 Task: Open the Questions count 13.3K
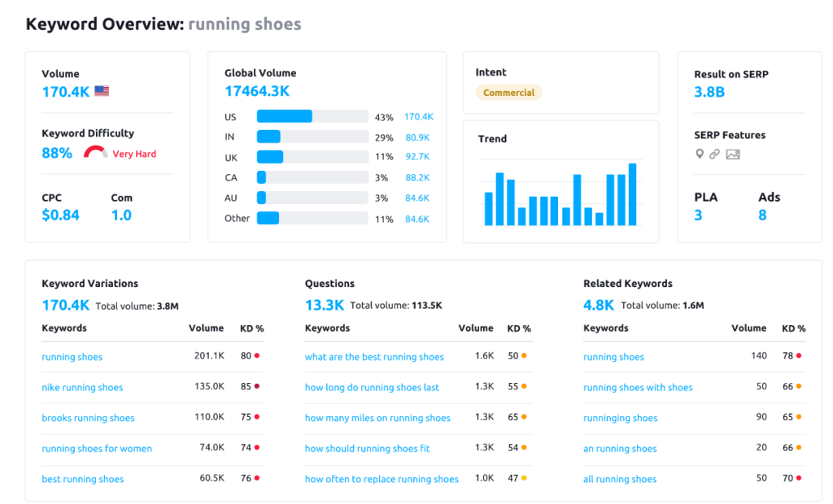[324, 306]
